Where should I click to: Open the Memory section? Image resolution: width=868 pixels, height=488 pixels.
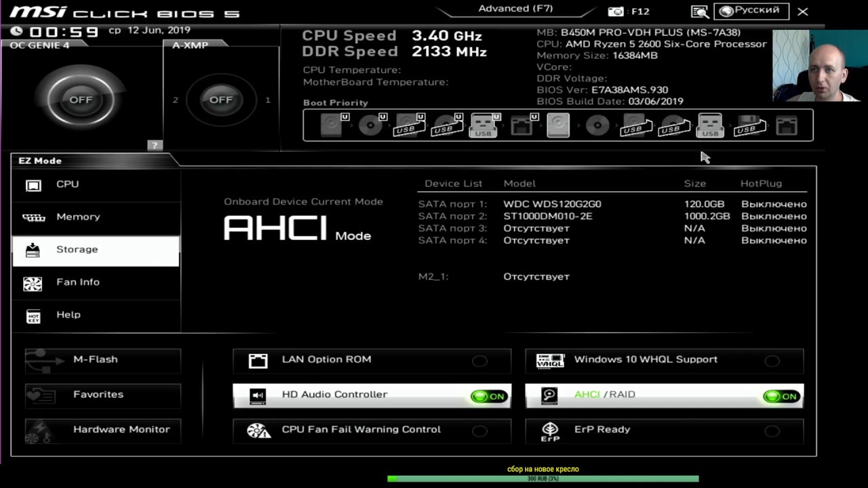(96, 217)
